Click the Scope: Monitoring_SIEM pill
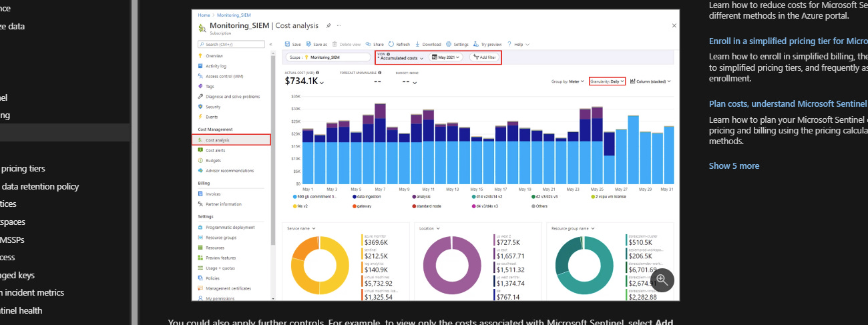Screen dimensions: 868x325 (x=327, y=57)
